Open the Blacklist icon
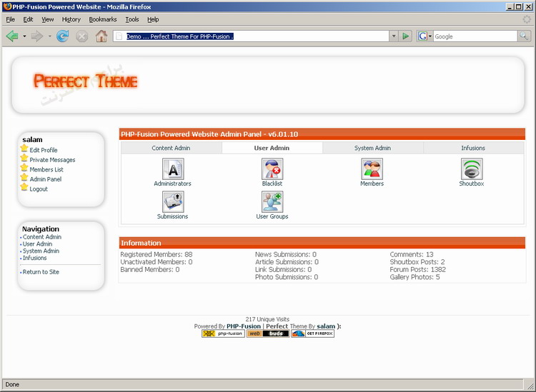 coord(272,169)
